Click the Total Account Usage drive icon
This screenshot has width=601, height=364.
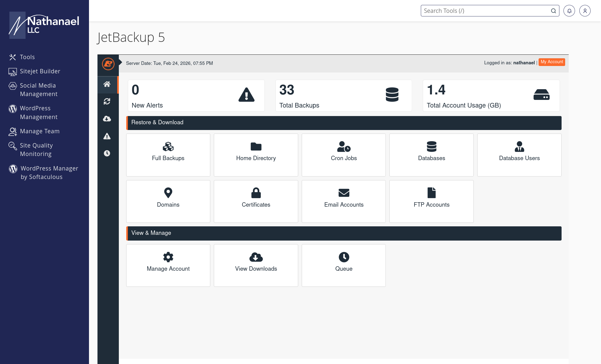pyautogui.click(x=541, y=95)
